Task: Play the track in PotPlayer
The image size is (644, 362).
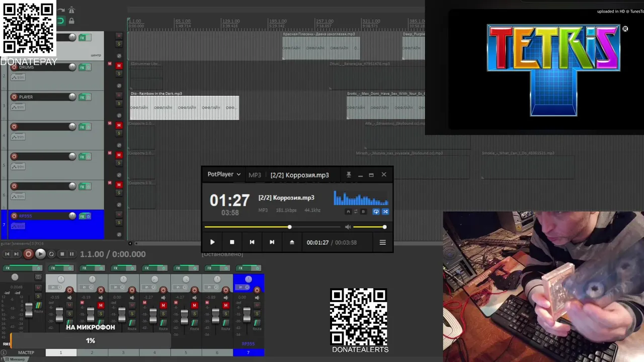Action: click(212, 242)
